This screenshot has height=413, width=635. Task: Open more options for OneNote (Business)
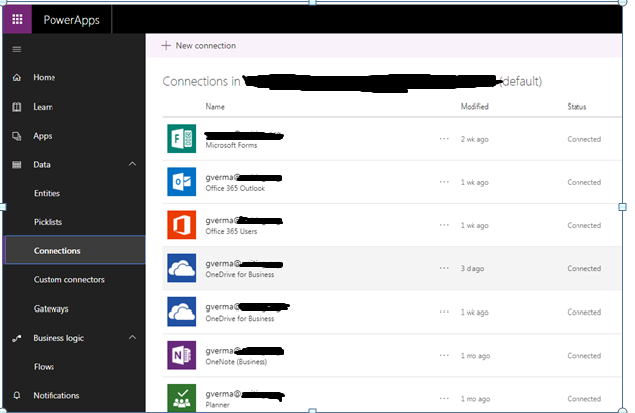pyautogui.click(x=444, y=355)
